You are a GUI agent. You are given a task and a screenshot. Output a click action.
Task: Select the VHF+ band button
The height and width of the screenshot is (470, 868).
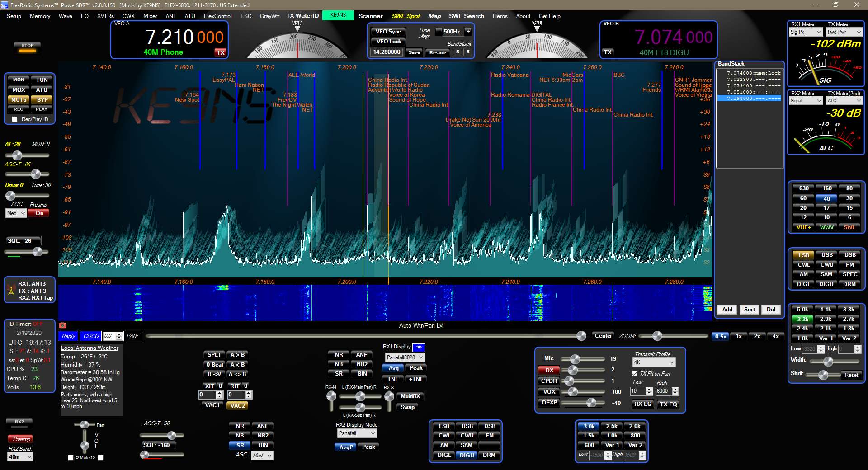[803, 227]
